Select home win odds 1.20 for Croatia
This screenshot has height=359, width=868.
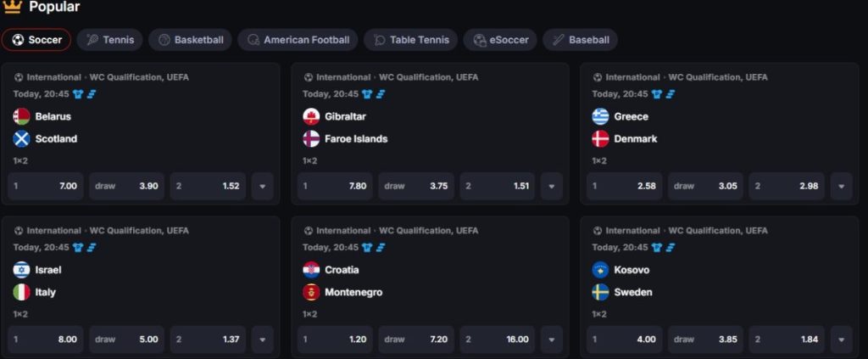click(x=335, y=339)
